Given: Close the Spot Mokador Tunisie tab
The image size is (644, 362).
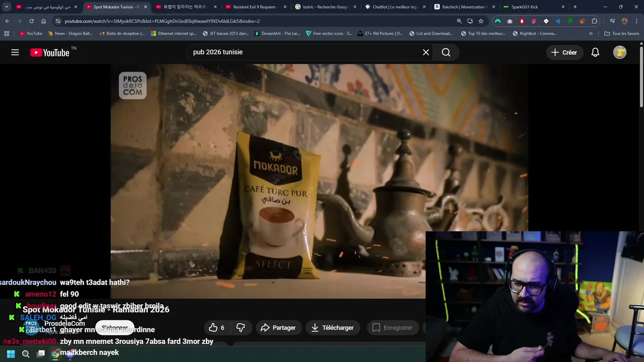Looking at the screenshot, I should pyautogui.click(x=145, y=7).
